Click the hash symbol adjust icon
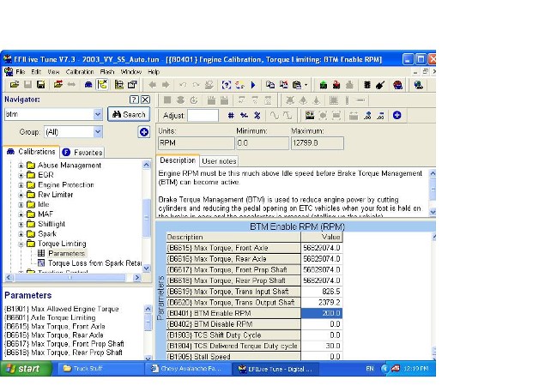The height and width of the screenshot is (392, 557). tap(231, 115)
